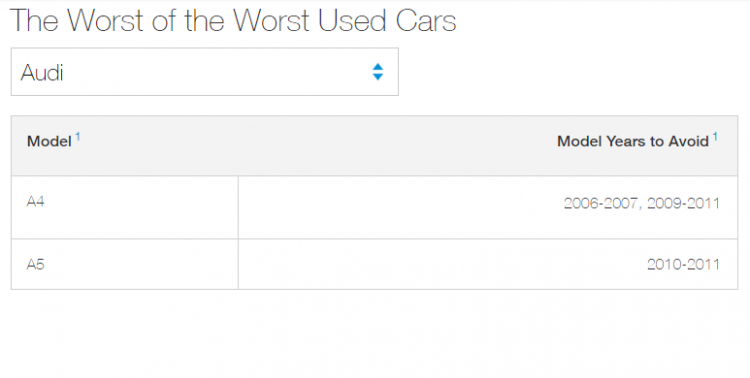The width and height of the screenshot is (750, 378).
Task: Click the words Used Cars in title
Action: [x=387, y=21]
